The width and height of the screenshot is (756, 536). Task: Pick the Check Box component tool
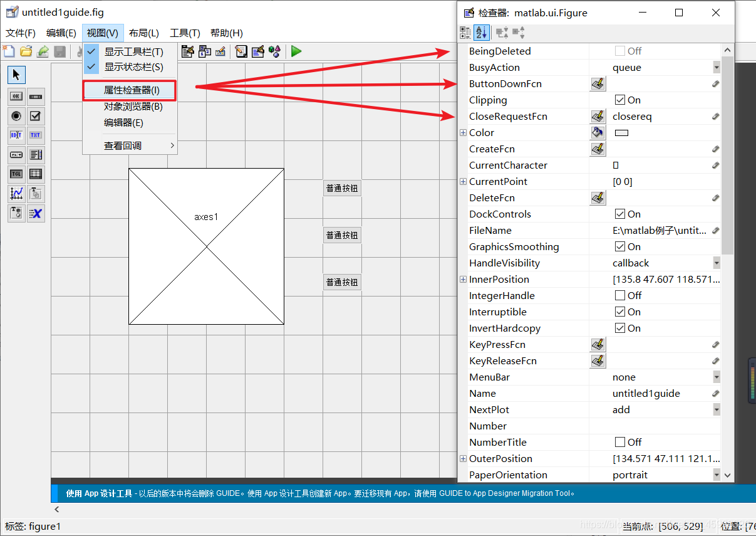(36, 116)
